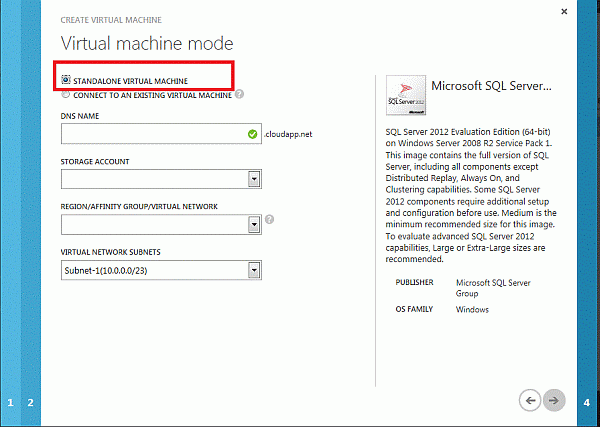
Task: Click the VIRTUAL NETWORK SUBNETS label
Action: 110,252
